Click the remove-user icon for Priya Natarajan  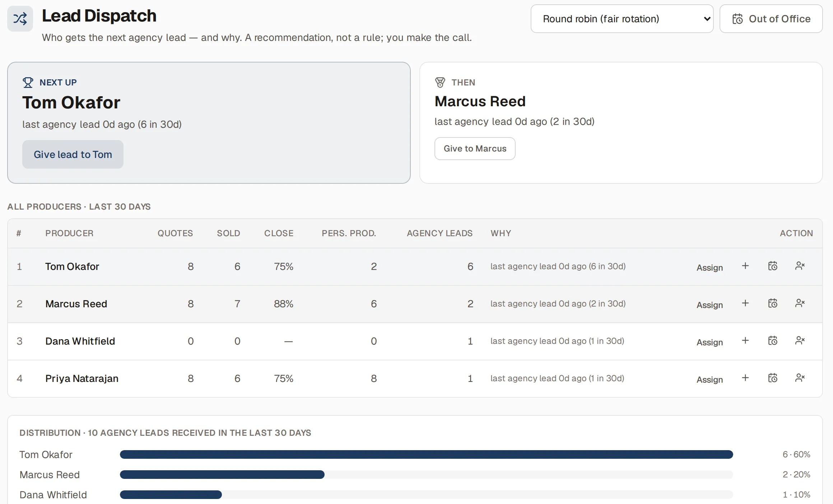tap(800, 378)
